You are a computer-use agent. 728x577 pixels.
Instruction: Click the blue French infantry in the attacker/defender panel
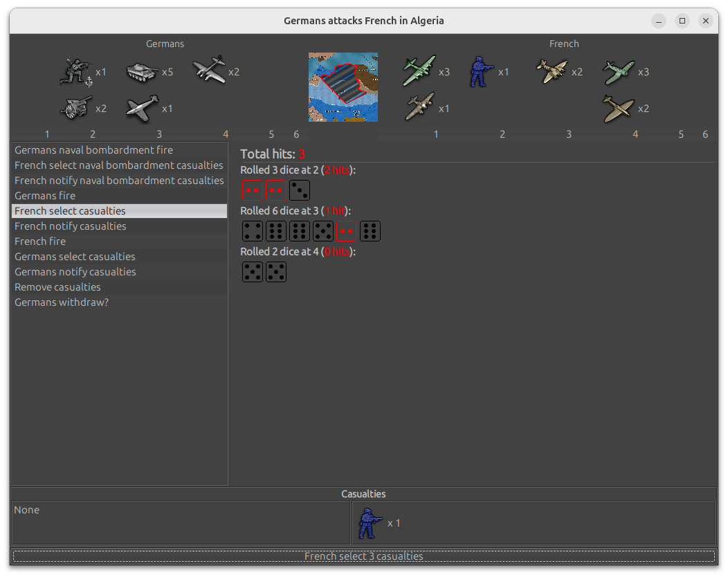click(x=480, y=72)
